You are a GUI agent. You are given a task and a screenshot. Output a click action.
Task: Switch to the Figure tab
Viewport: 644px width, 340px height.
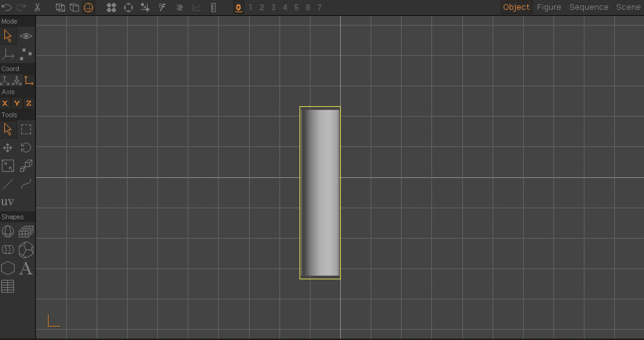click(549, 7)
